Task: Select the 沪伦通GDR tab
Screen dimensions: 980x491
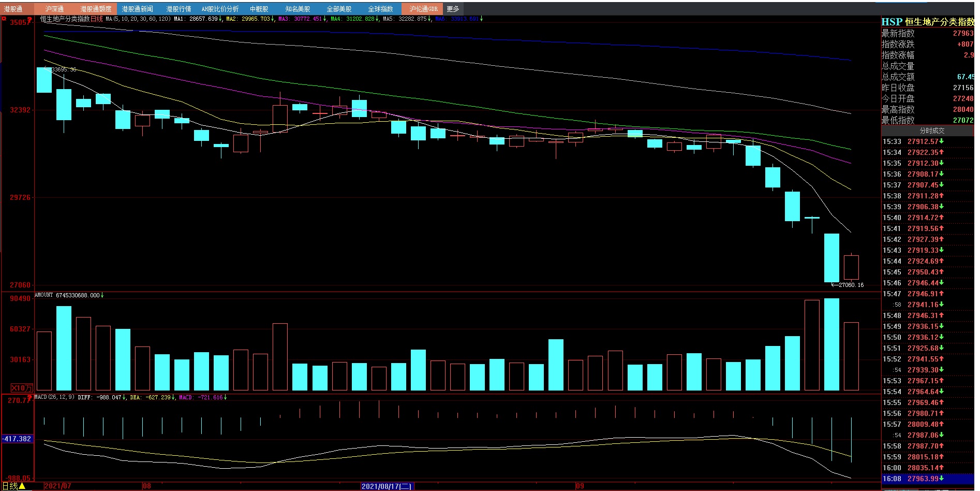Action: coord(423,9)
